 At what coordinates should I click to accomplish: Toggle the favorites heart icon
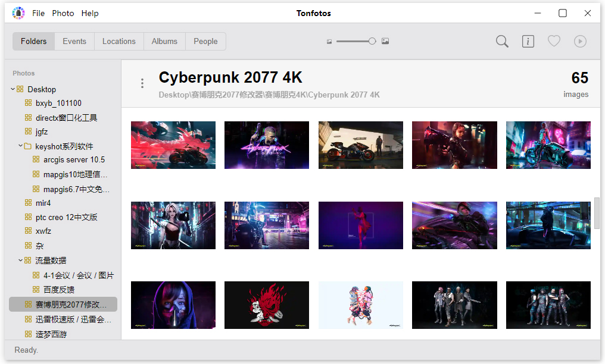pos(554,41)
